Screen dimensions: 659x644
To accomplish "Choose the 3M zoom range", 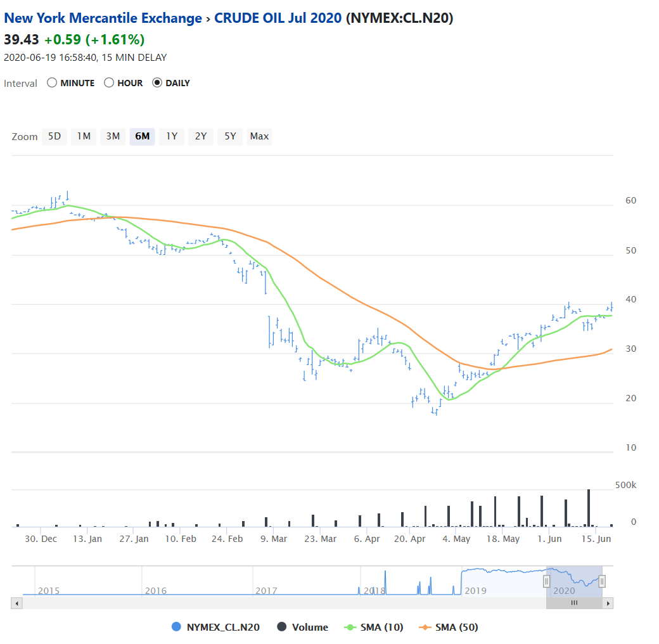I will [113, 136].
